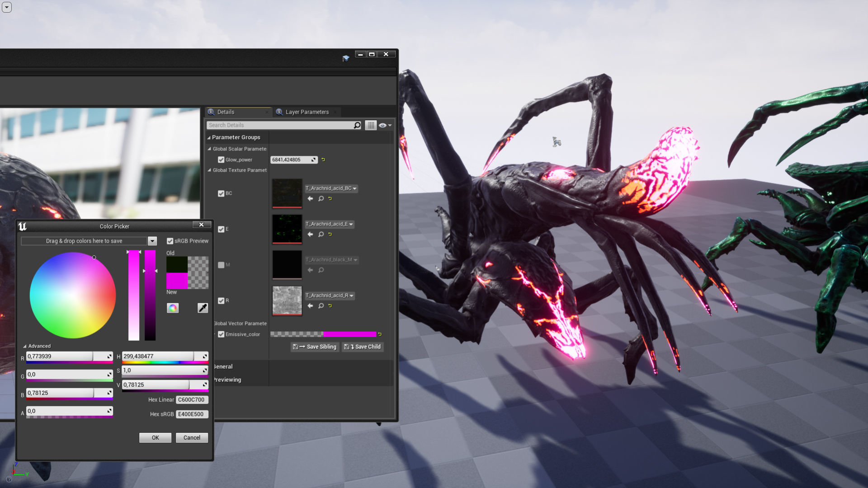The width and height of the screenshot is (868, 488).
Task: Toggle the E texture override checkbox
Action: coord(221,230)
